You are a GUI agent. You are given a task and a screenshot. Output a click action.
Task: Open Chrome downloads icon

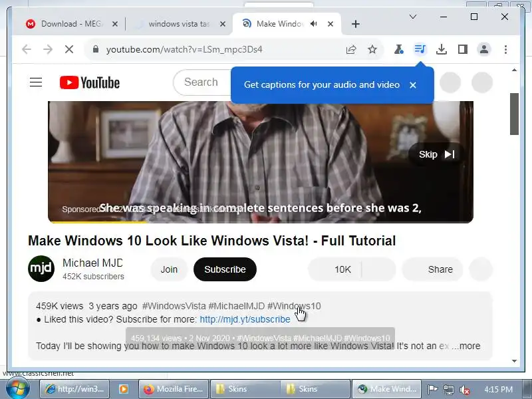(441, 49)
